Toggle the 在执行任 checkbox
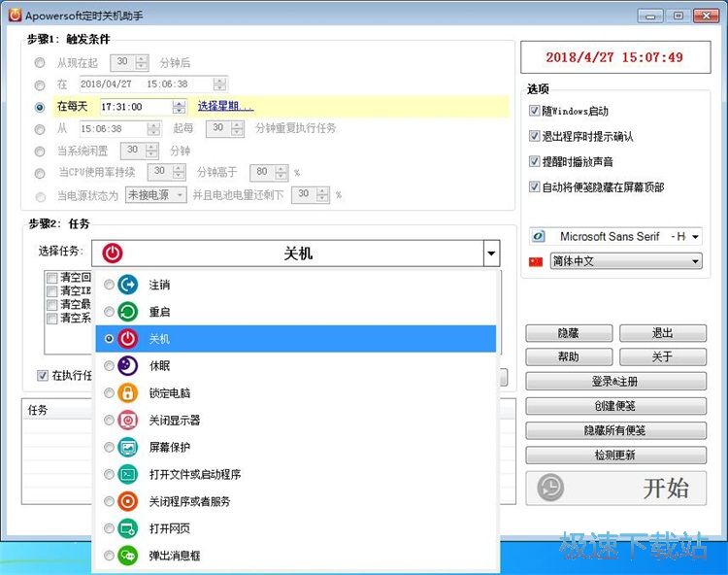The height and width of the screenshot is (575, 728). coord(43,375)
